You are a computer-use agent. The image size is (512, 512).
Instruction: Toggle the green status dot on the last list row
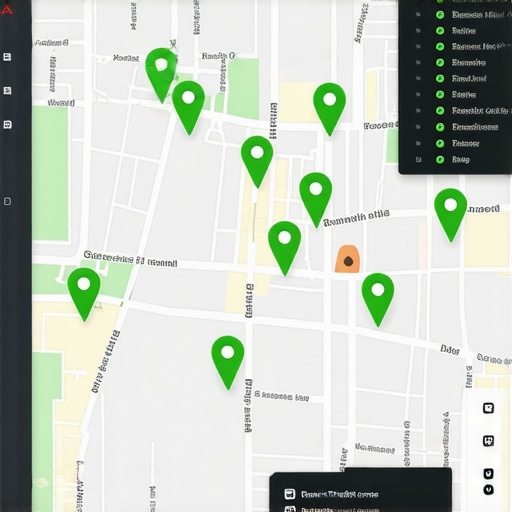[440, 159]
